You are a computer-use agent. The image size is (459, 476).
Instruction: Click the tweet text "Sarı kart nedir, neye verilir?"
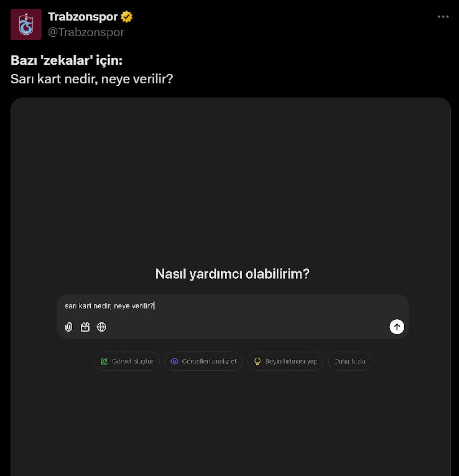[92, 79]
